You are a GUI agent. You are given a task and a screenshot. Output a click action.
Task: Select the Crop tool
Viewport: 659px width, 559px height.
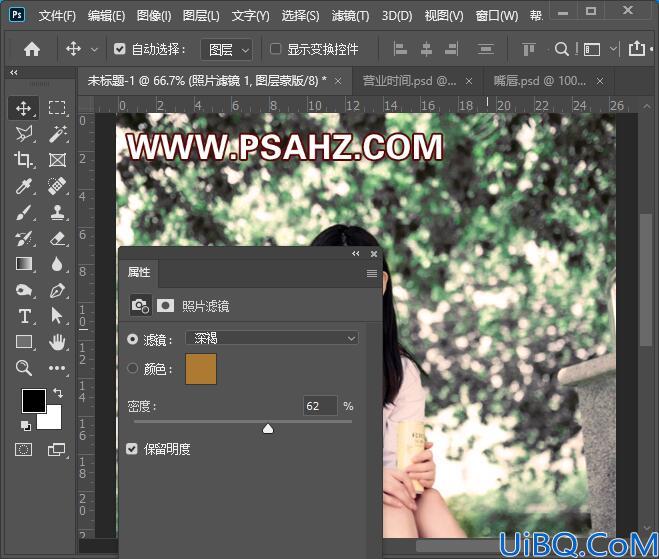(x=23, y=160)
